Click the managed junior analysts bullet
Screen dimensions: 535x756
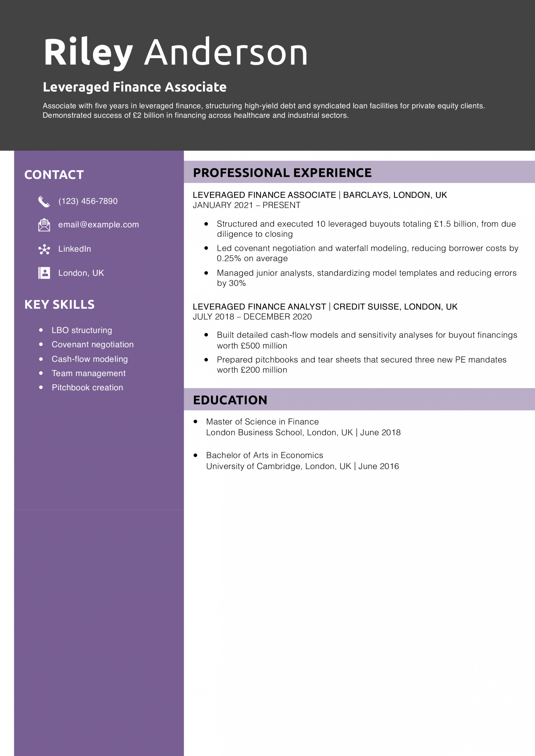[x=367, y=278]
